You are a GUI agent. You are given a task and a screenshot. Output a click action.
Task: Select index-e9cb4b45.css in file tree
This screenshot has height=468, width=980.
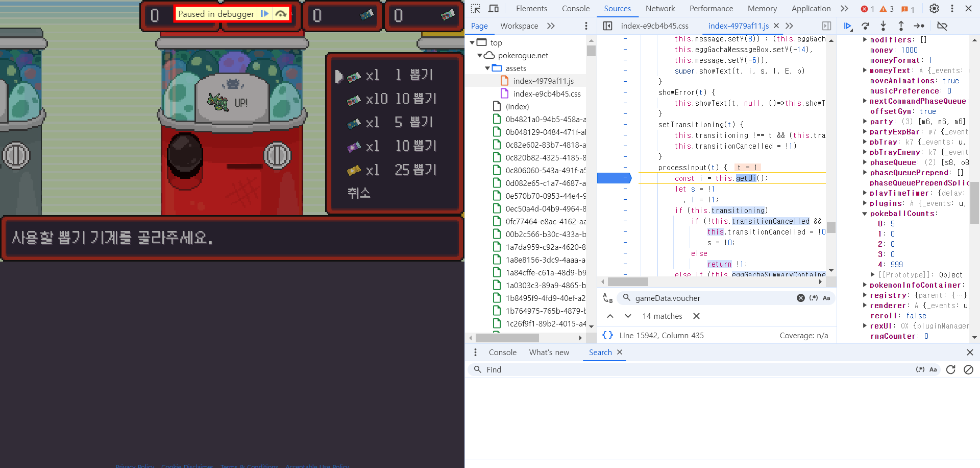pyautogui.click(x=547, y=94)
